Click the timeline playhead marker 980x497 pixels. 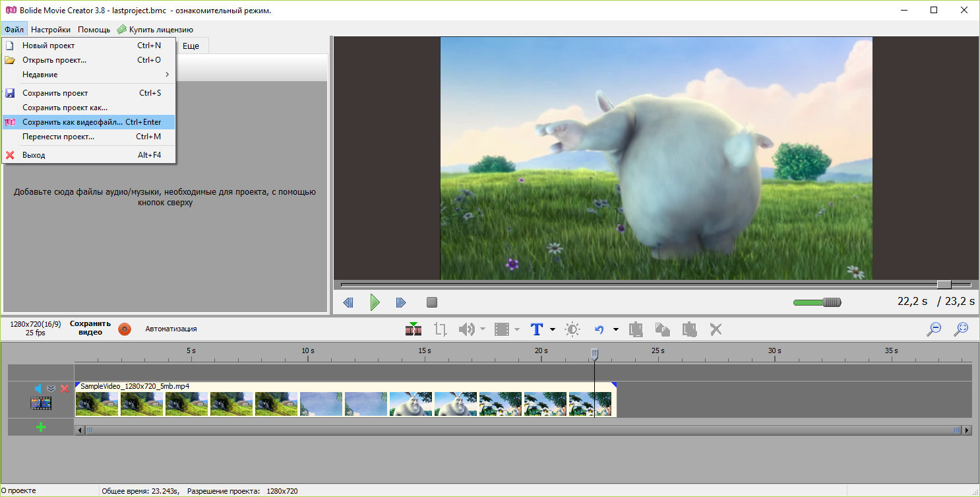[x=594, y=354]
